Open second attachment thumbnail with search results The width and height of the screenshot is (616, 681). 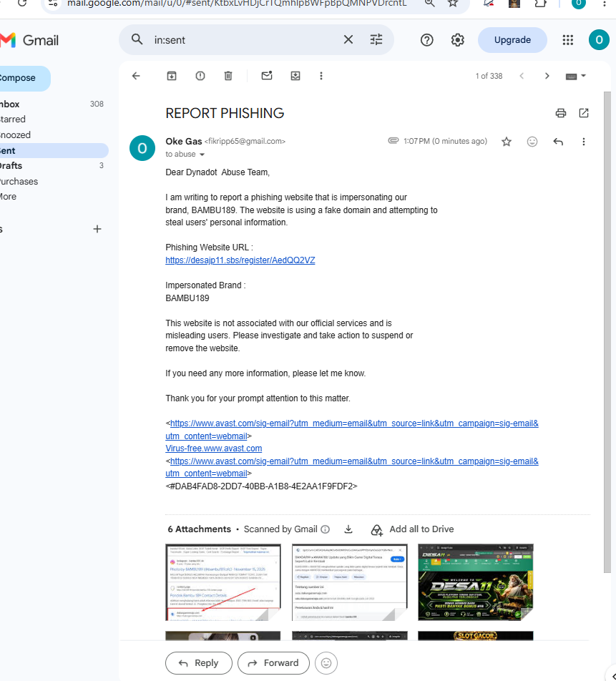click(x=350, y=582)
